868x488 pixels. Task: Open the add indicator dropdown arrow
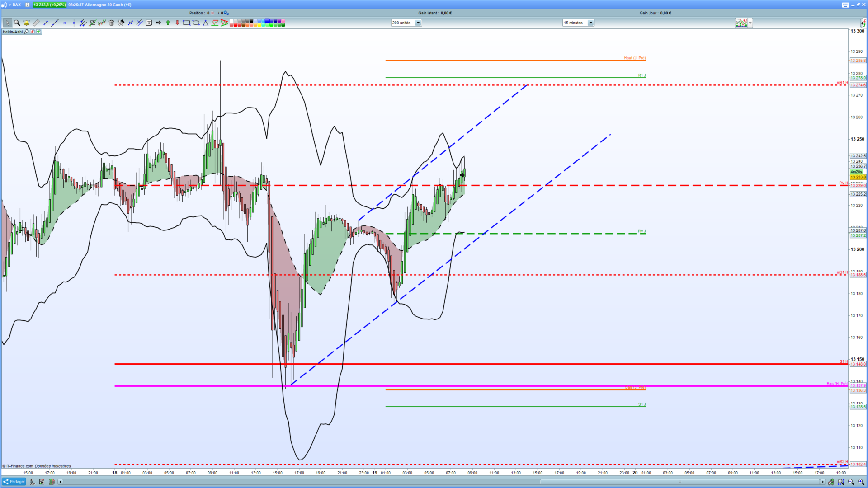750,23
